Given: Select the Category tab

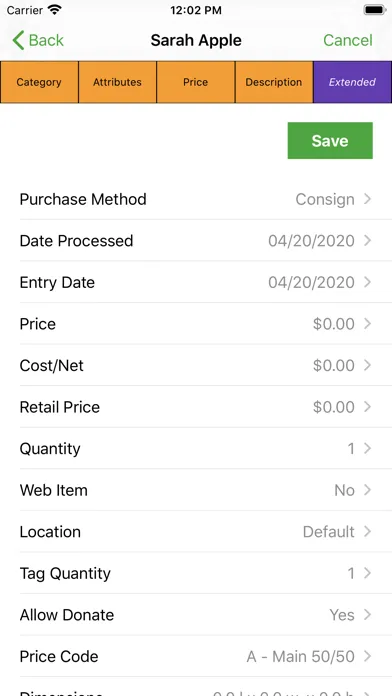Looking at the screenshot, I should (39, 82).
